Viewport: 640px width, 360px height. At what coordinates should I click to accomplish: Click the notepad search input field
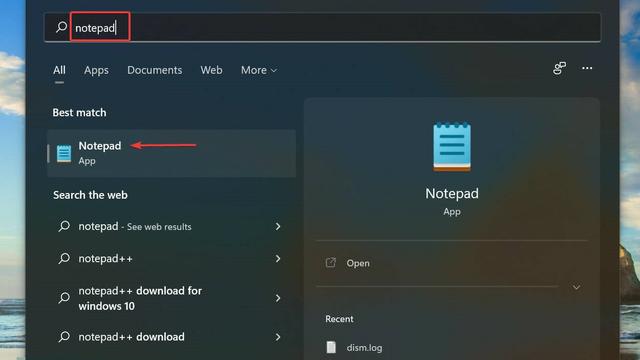tap(322, 27)
